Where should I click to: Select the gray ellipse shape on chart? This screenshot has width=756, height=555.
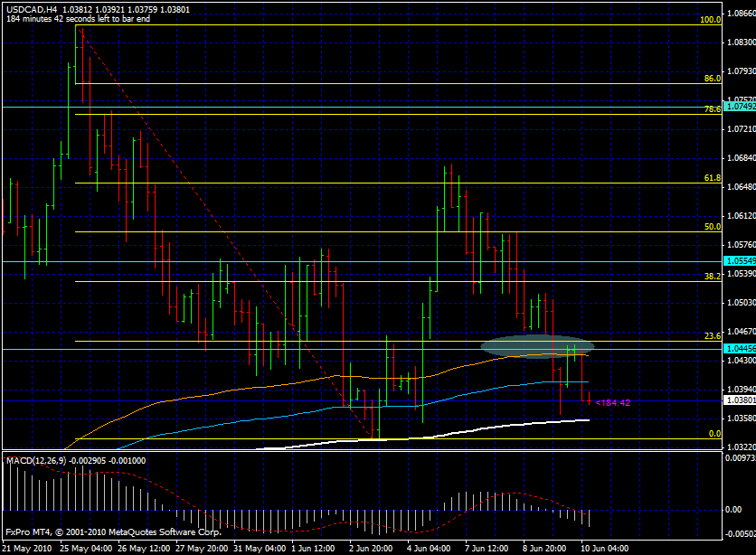tap(537, 346)
